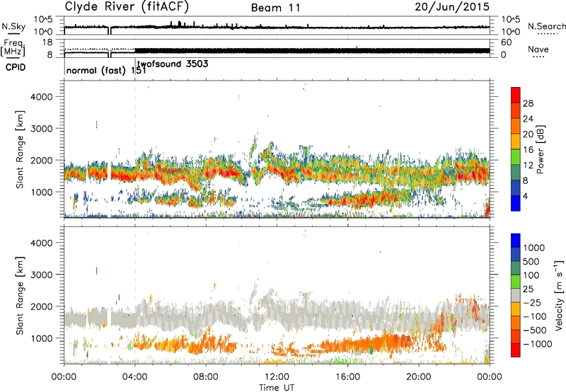Click the '12:00' time tick label
Image resolution: width=566 pixels, height=392 pixels.
pyautogui.click(x=277, y=377)
